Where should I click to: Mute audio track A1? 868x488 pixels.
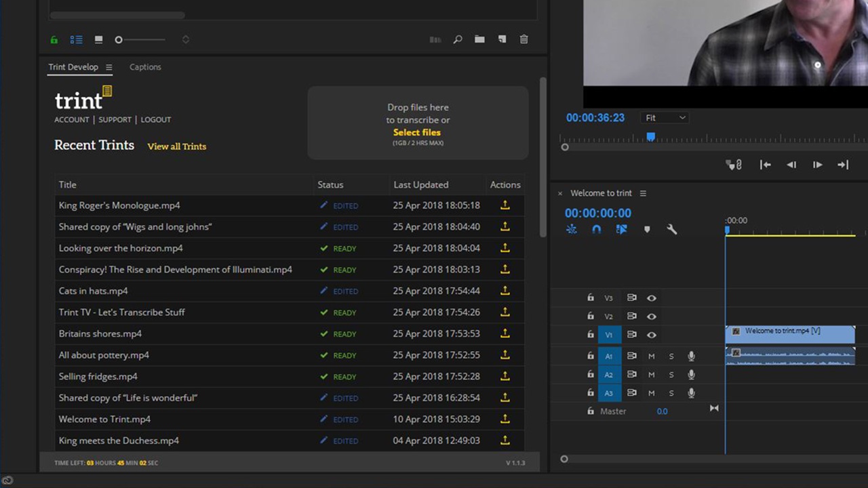click(651, 357)
